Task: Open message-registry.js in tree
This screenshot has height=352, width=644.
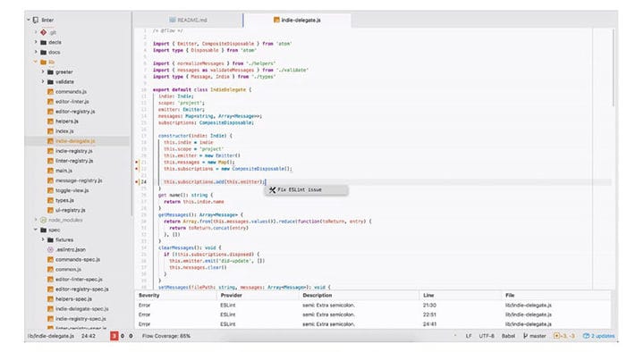Action: pos(79,180)
